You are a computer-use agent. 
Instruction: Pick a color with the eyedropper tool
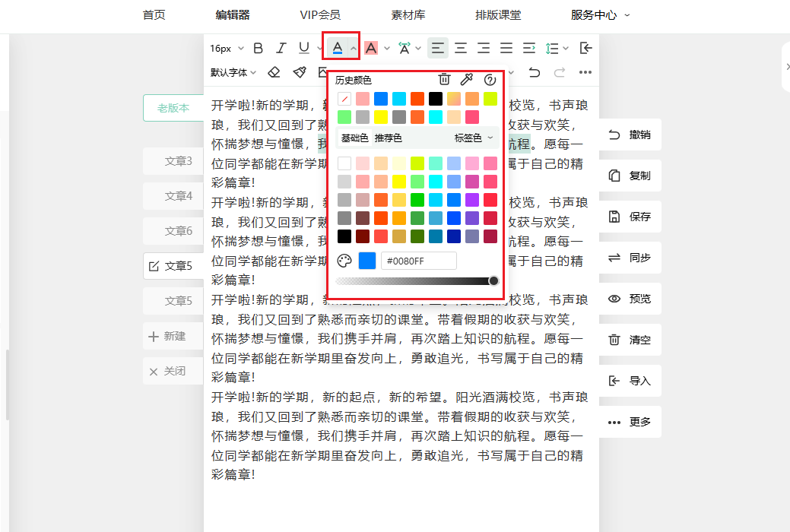pos(467,80)
